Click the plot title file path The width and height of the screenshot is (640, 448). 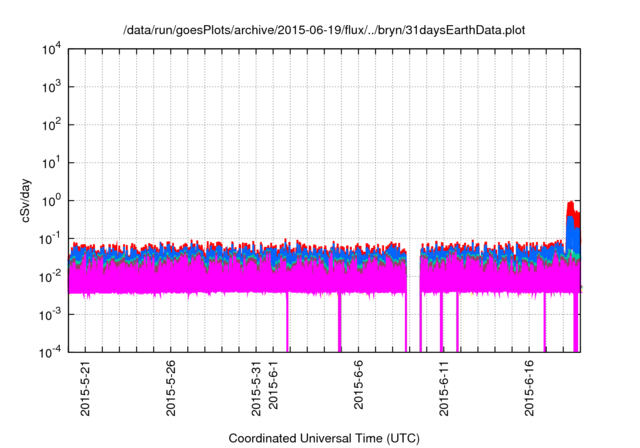(x=324, y=30)
